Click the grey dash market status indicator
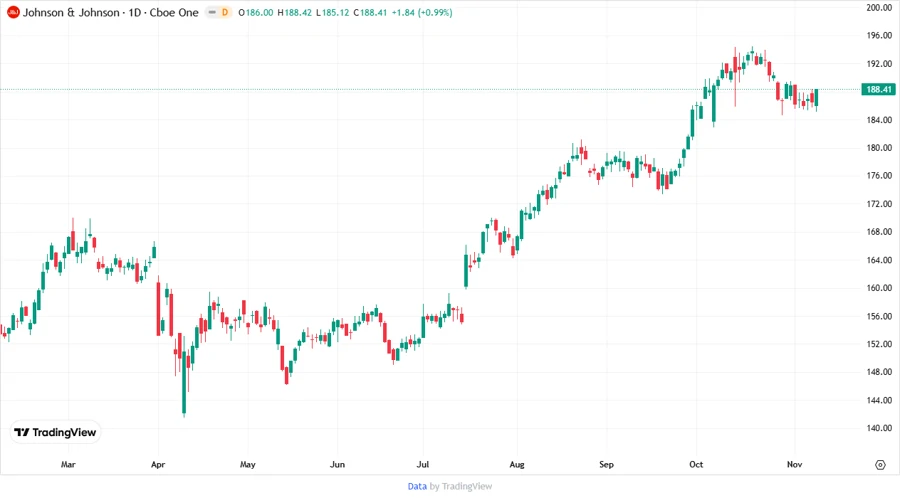The height and width of the screenshot is (498, 900). [x=212, y=12]
